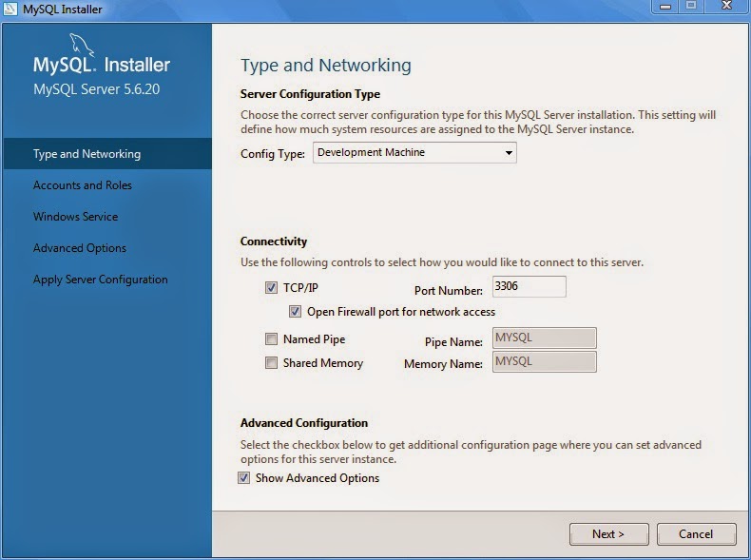
Task: Click the Connectivity section heading
Action: tap(274, 241)
